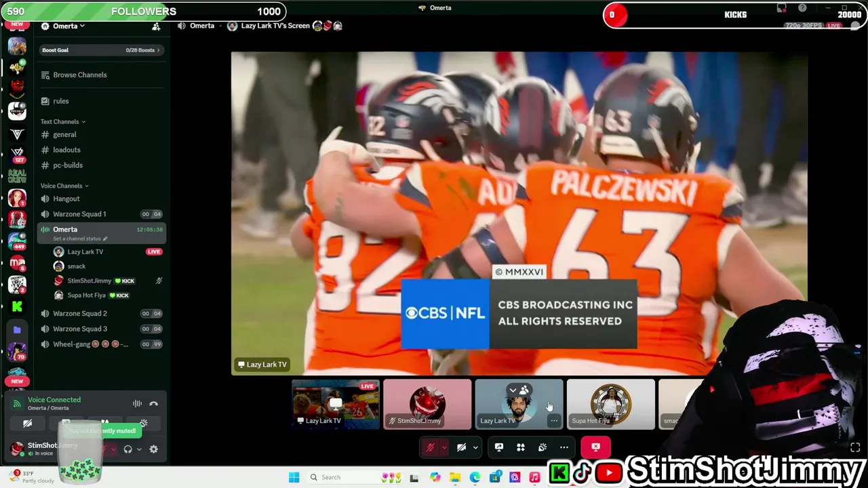Collapse participants strip with chevron toggle
The width and height of the screenshot is (868, 488).
[x=519, y=390]
